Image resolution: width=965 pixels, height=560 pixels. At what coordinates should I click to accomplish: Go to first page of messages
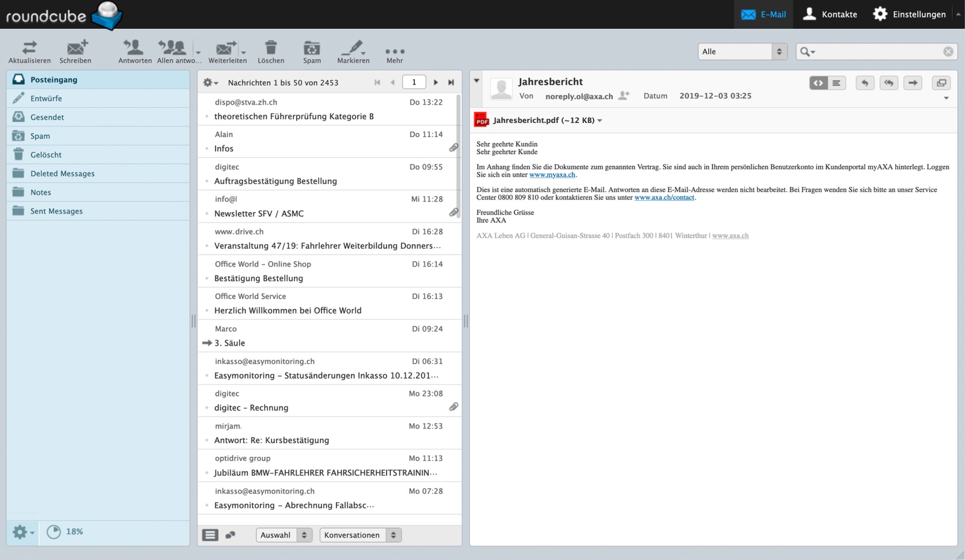[378, 83]
